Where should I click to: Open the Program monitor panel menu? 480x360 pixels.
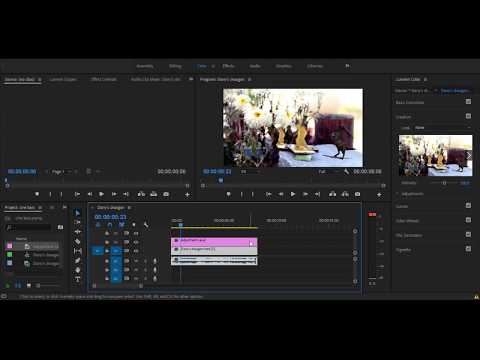pos(249,79)
